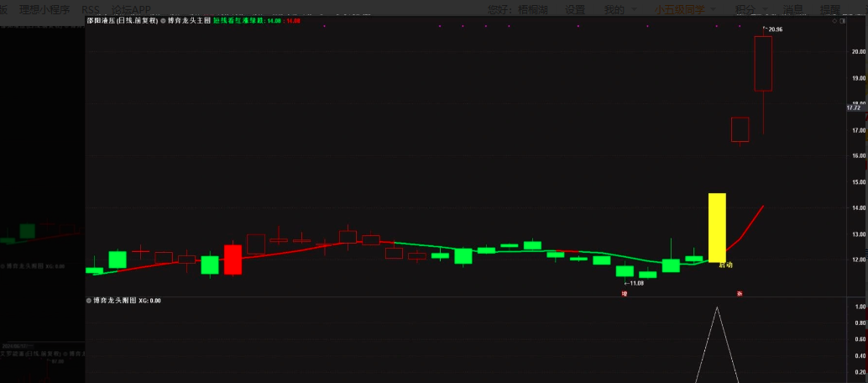The height and width of the screenshot is (383, 868).
Task: Click the 17.72 current price marker on axis
Action: 855,108
